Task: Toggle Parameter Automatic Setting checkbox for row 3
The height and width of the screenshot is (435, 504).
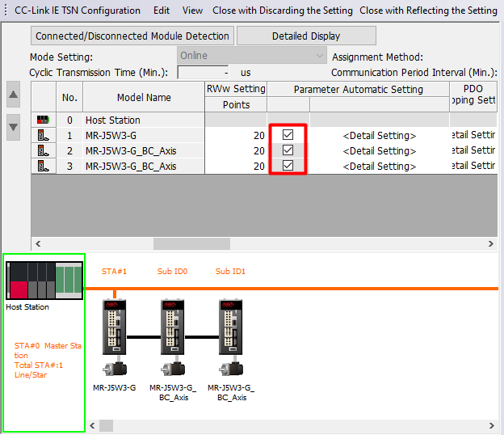Action: point(288,165)
